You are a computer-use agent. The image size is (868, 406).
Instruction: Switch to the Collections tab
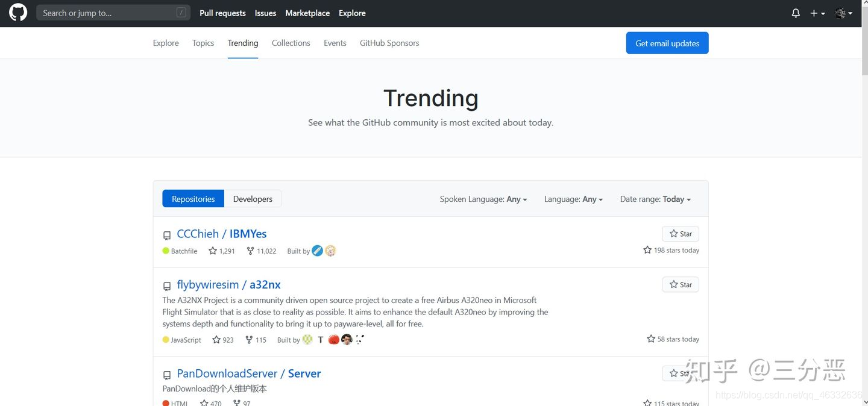pyautogui.click(x=291, y=43)
